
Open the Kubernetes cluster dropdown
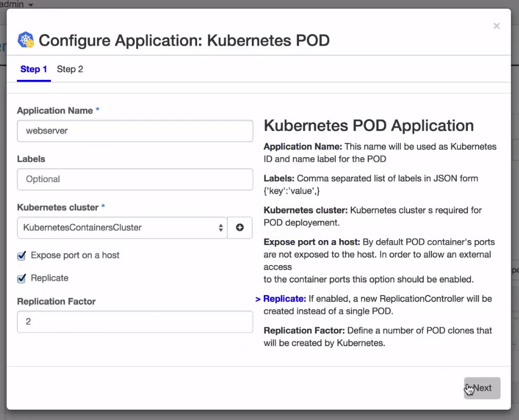[122, 227]
